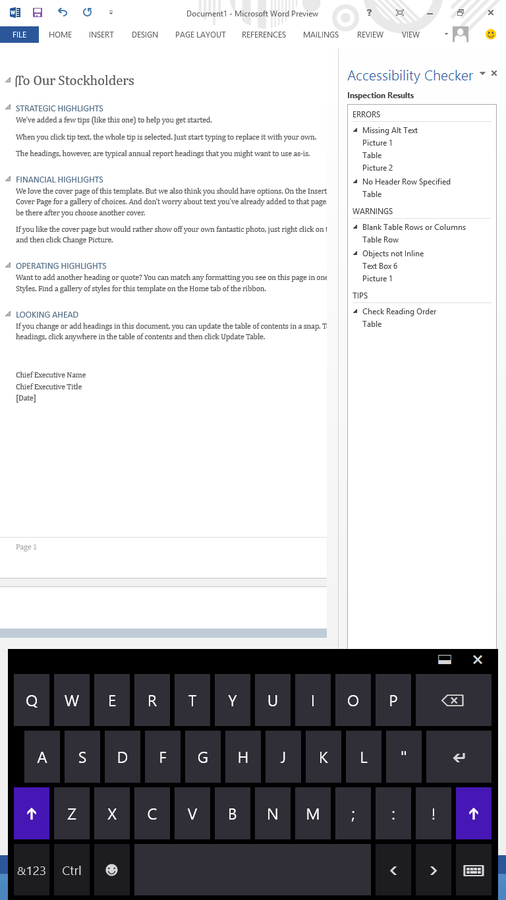Collapse the Objects not Inline group
Viewport: 506px width, 900px height.
[356, 253]
